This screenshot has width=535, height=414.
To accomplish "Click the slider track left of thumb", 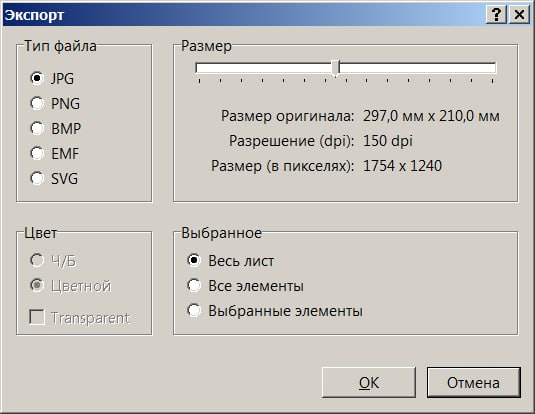I will click(x=264, y=68).
